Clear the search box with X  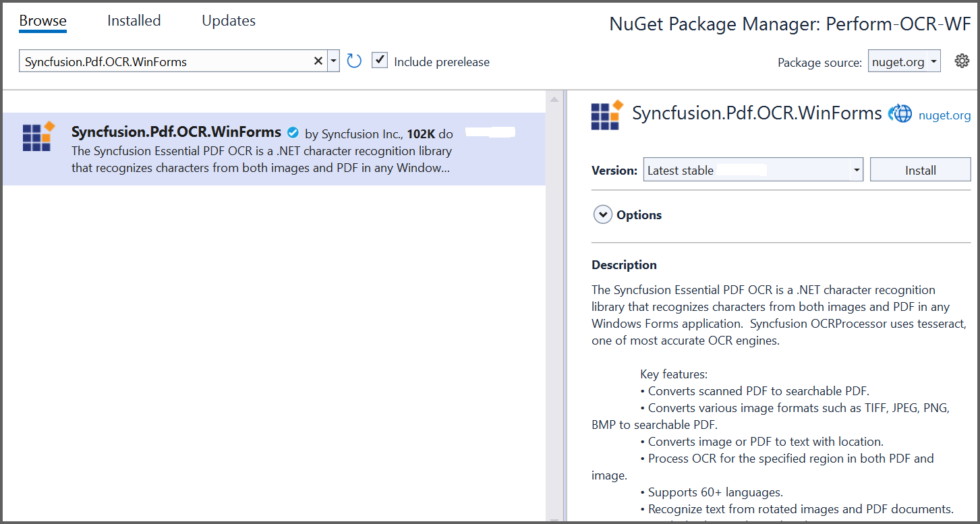pos(318,61)
